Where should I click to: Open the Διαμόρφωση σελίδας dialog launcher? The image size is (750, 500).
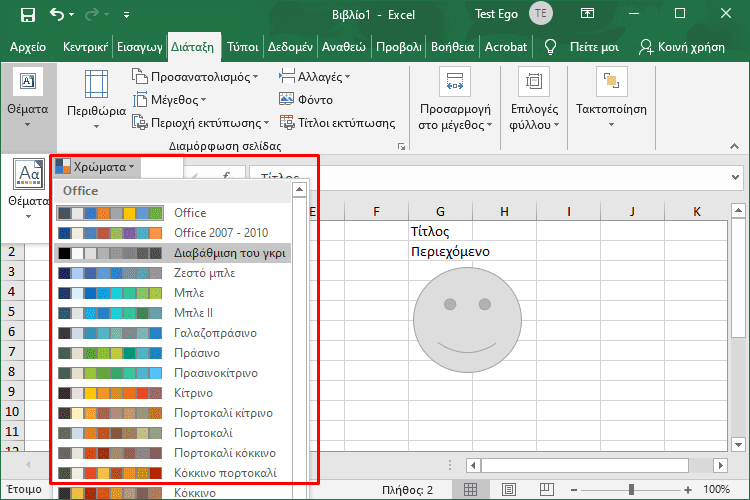click(401, 146)
